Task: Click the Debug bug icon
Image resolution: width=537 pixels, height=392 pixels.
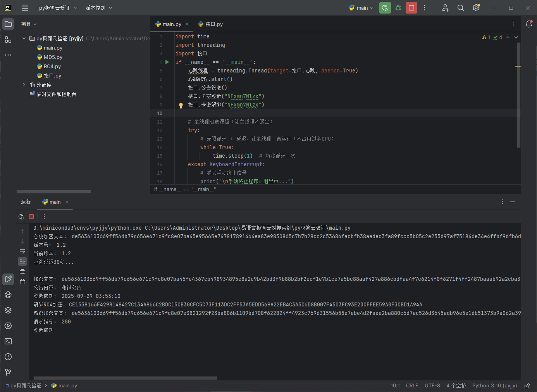Action: (398, 8)
